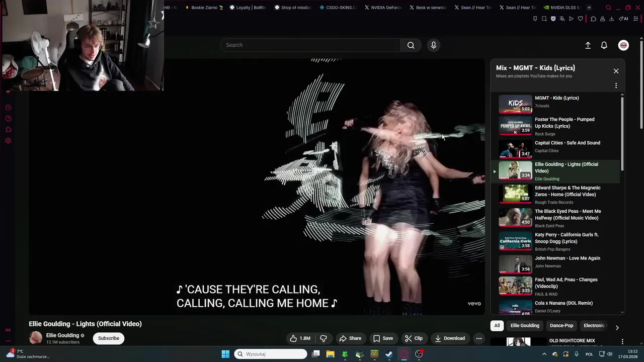Select the All filter chip
Screen dimensions: 644x362
click(x=497, y=326)
